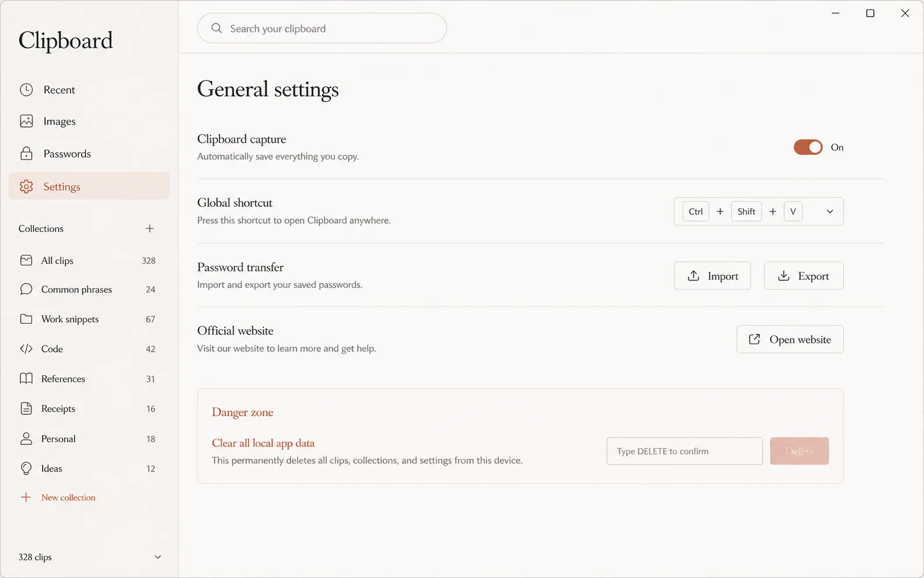Image resolution: width=924 pixels, height=578 pixels.
Task: Click the inbox icon beside All clips
Action: (x=26, y=260)
